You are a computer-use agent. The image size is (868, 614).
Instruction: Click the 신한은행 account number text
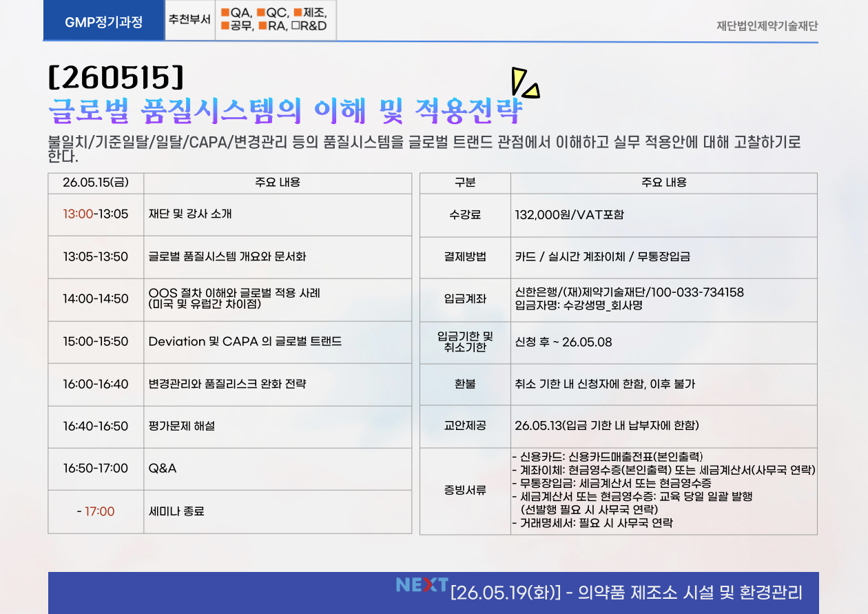(629, 293)
